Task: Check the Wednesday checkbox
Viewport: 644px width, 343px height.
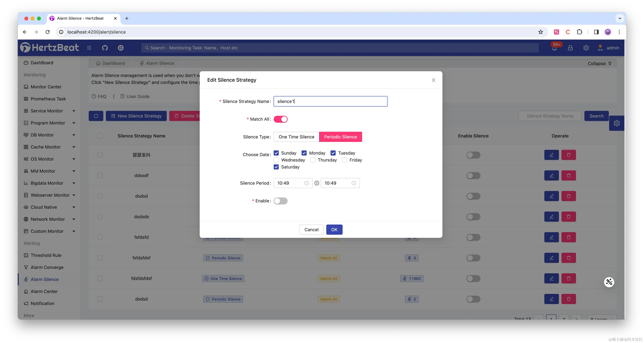Action: coord(276,160)
